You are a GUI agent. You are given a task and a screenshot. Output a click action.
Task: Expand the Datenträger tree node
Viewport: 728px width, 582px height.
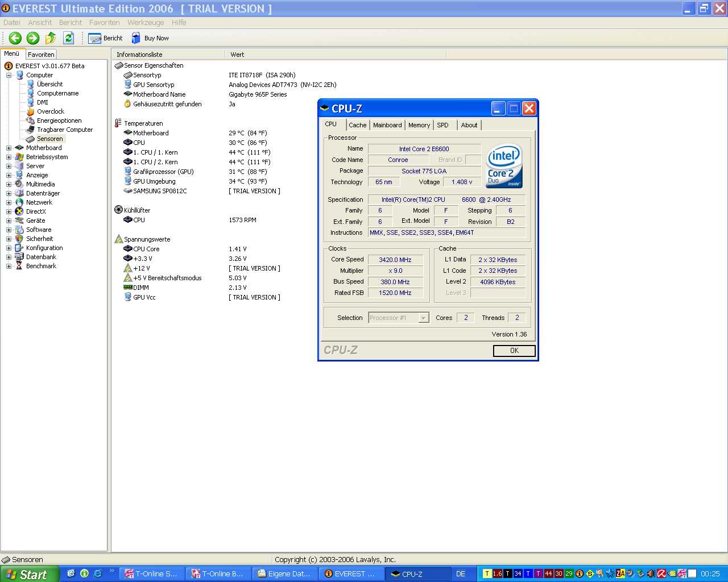pyautogui.click(x=9, y=193)
